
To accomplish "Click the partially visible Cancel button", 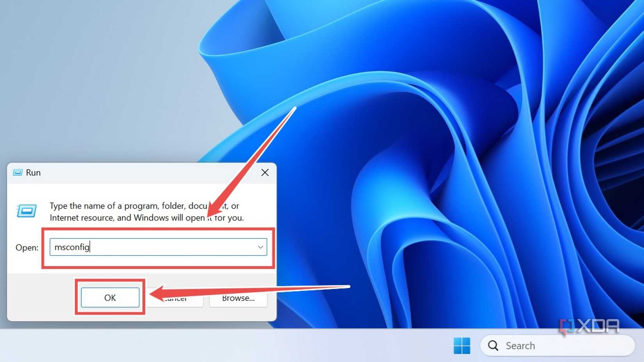I will 176,298.
